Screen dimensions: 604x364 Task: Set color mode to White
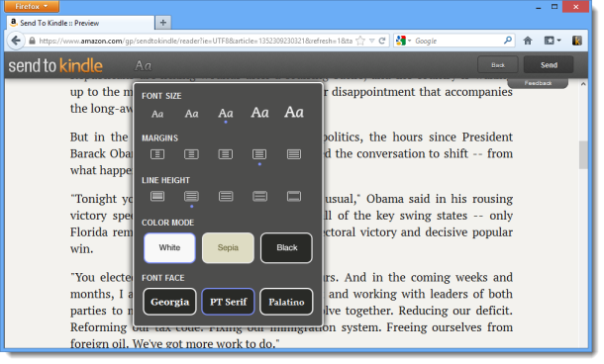[x=169, y=247]
